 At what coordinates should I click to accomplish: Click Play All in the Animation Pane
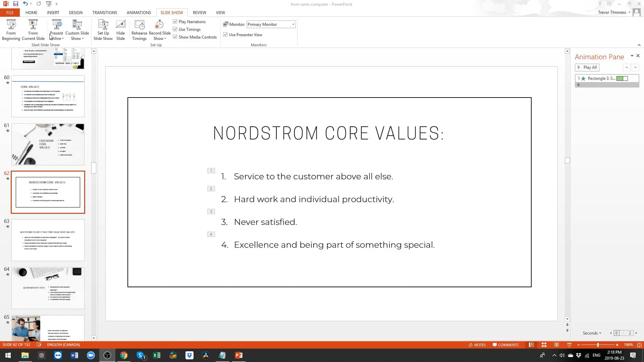point(587,67)
